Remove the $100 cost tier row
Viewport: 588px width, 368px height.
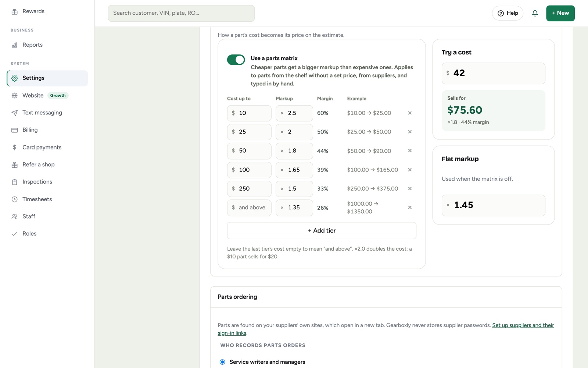pos(410,170)
